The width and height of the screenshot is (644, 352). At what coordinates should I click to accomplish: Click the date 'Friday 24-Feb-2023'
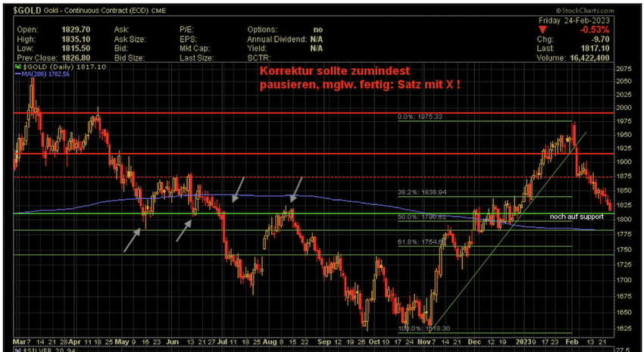[x=574, y=20]
